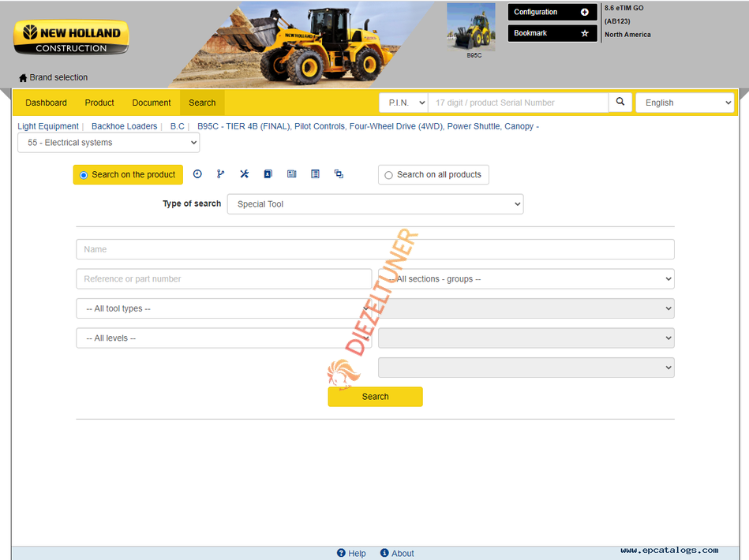Follow the B.C breadcrumb link

(x=178, y=126)
